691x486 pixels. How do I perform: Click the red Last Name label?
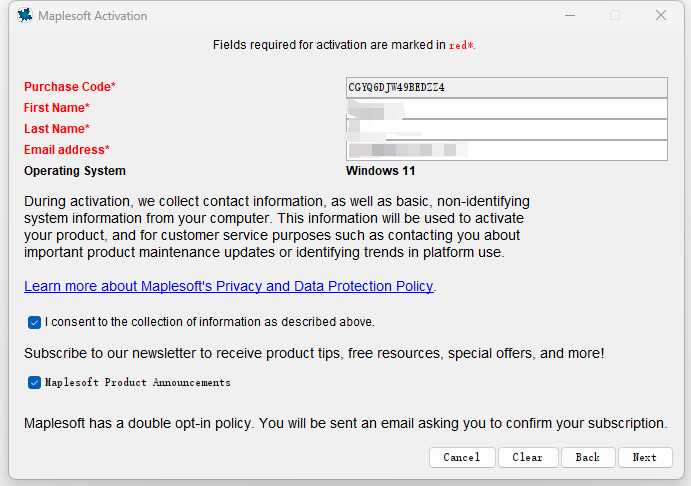[x=57, y=129]
